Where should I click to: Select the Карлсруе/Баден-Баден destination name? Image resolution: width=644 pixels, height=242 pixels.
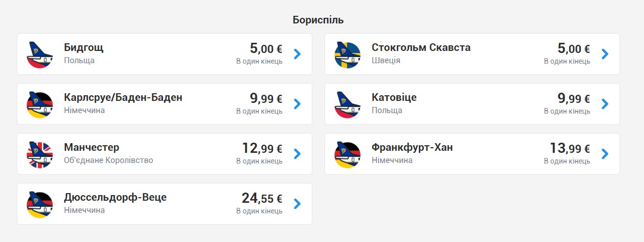123,98
